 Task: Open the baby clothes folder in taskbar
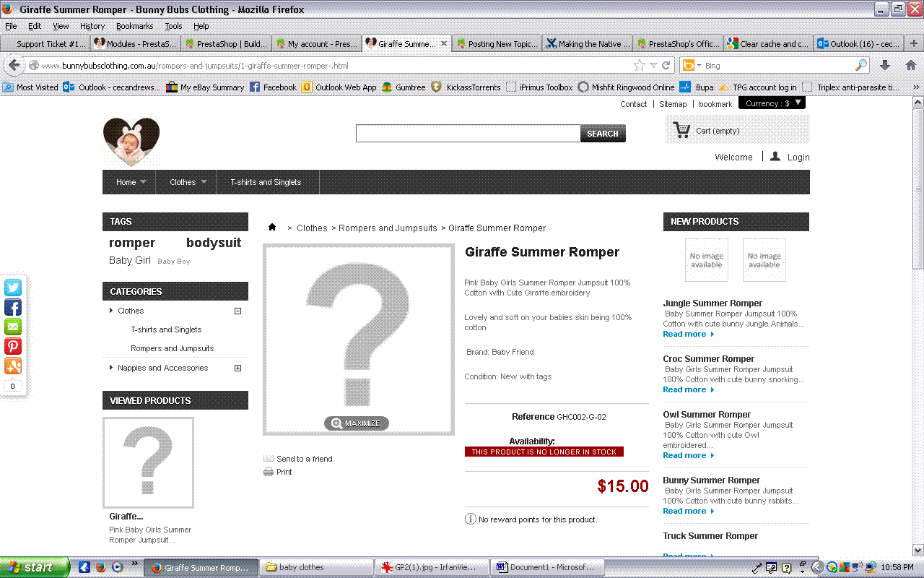click(316, 567)
